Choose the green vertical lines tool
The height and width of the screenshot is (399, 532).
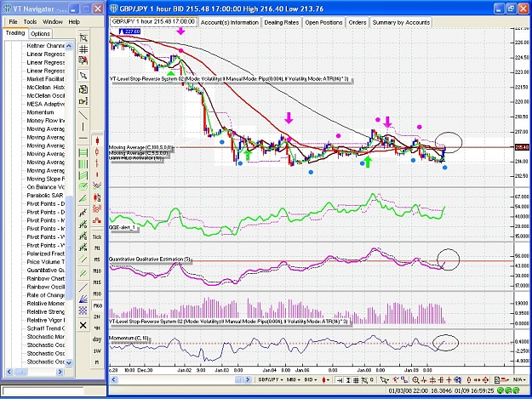tap(83, 164)
